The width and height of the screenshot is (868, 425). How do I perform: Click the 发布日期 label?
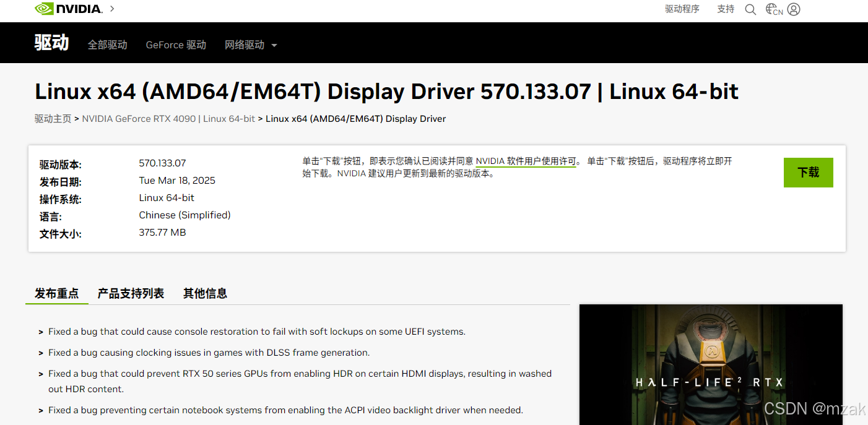click(61, 182)
